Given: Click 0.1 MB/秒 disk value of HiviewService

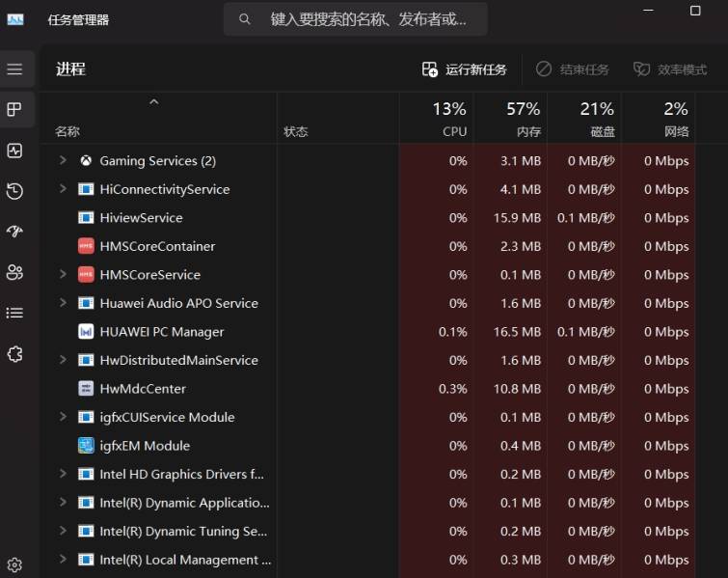Looking at the screenshot, I should (586, 218).
